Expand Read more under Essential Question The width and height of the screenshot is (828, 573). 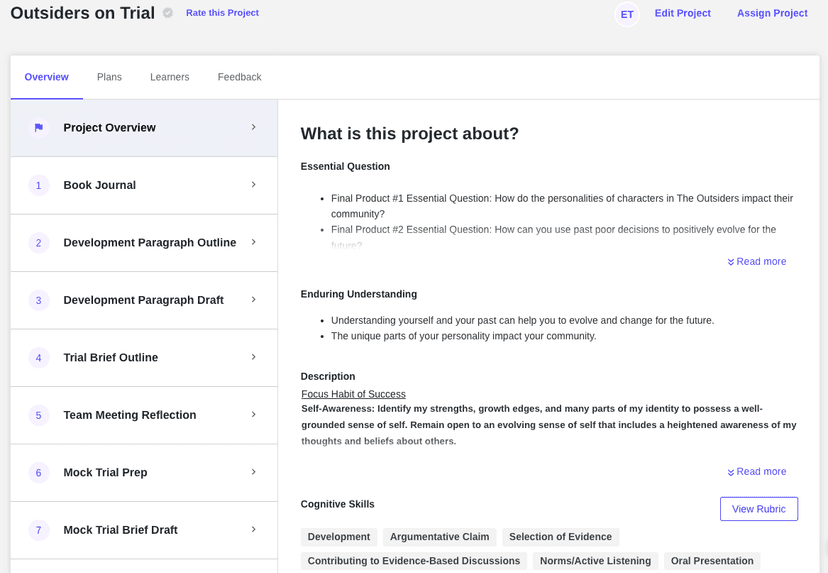[x=757, y=262]
